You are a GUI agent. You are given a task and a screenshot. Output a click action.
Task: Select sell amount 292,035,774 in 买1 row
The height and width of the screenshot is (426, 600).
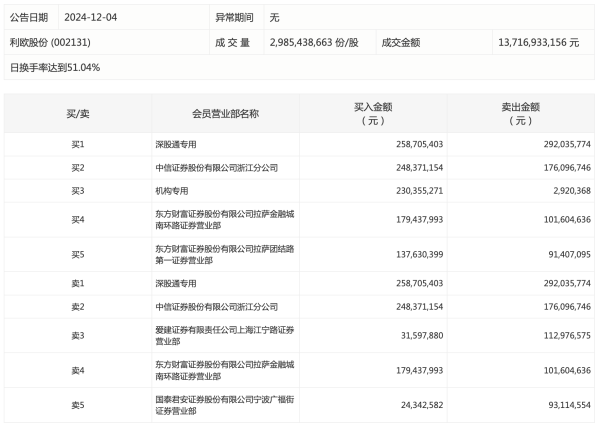(567, 144)
